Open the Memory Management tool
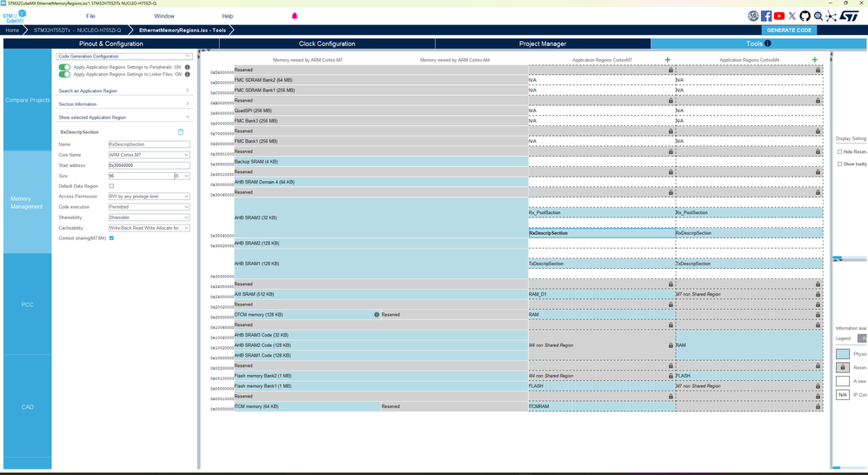The width and height of the screenshot is (868, 475). [x=27, y=203]
